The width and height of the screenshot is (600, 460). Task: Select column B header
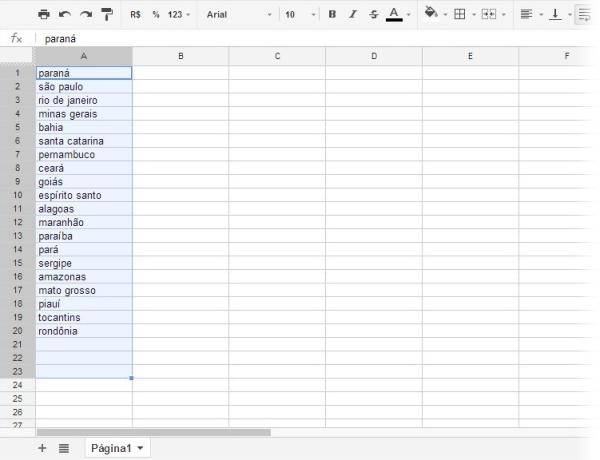tap(181, 56)
